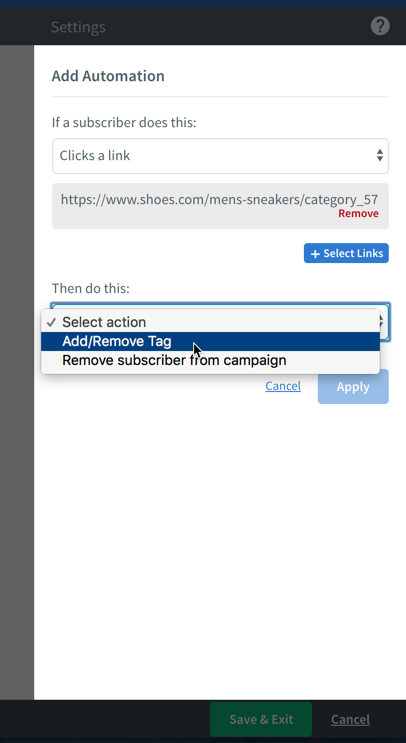Click the up-down arrows on Clicks a link
Viewport: 406px width, 743px height.
[x=379, y=155]
